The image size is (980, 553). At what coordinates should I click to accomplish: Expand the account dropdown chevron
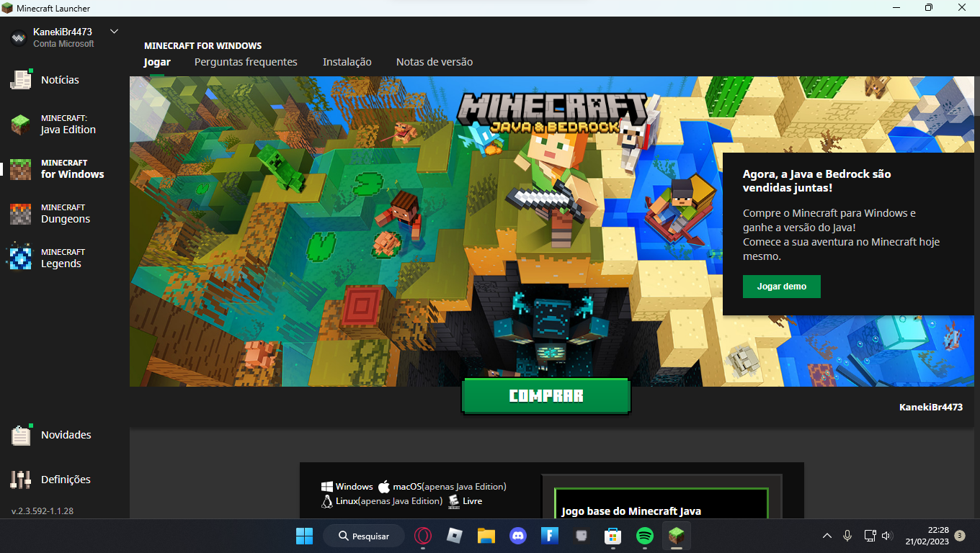114,32
